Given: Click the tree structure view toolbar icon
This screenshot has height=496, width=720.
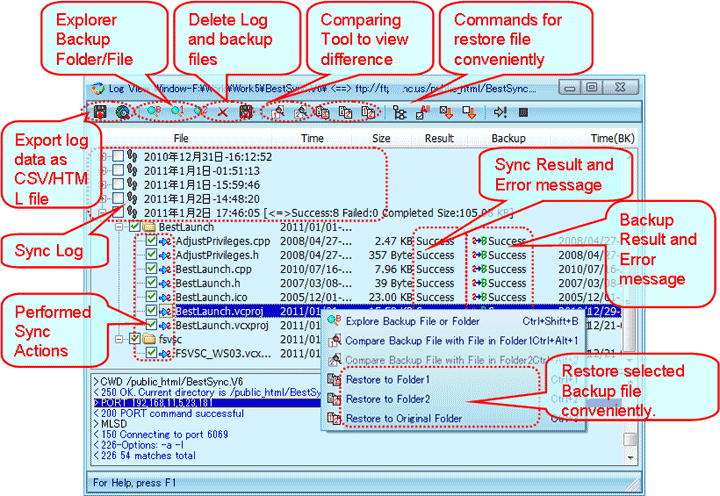Looking at the screenshot, I should point(399,113).
